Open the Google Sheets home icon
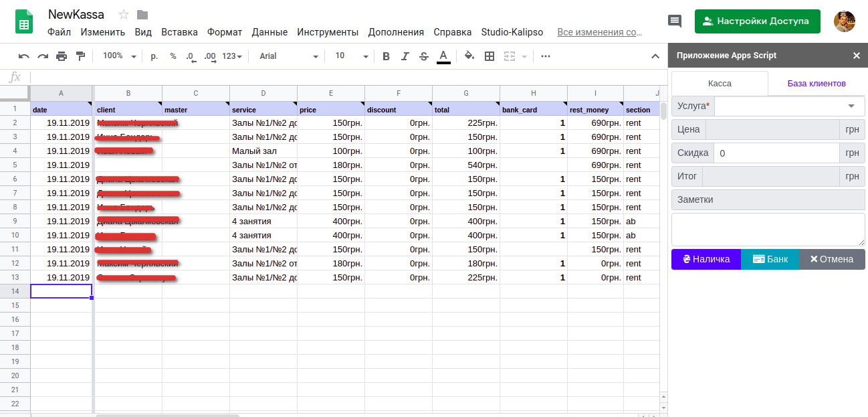This screenshot has width=868, height=417. click(25, 22)
